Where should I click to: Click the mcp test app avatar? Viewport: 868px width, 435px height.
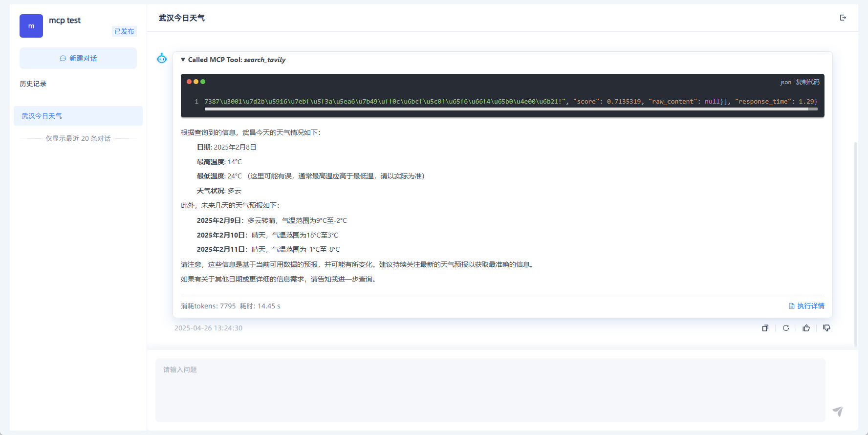click(x=31, y=26)
